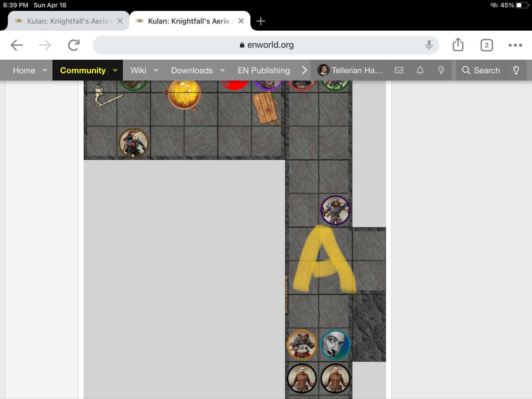
Task: Click the left brown-coated man token
Action: click(x=302, y=378)
